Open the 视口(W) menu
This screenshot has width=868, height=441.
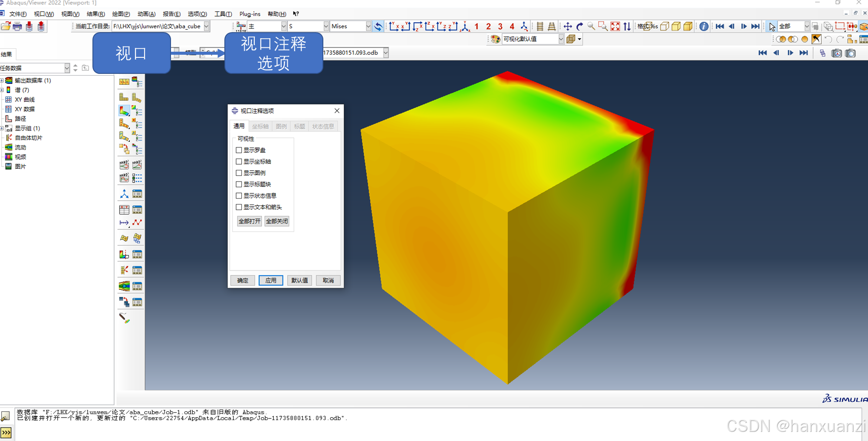pos(44,14)
